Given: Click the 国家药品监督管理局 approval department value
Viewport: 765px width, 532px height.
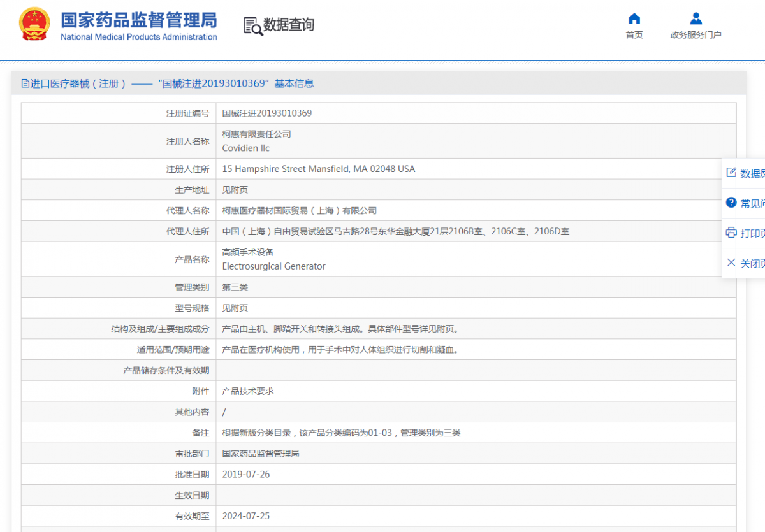Looking at the screenshot, I should (x=261, y=454).
